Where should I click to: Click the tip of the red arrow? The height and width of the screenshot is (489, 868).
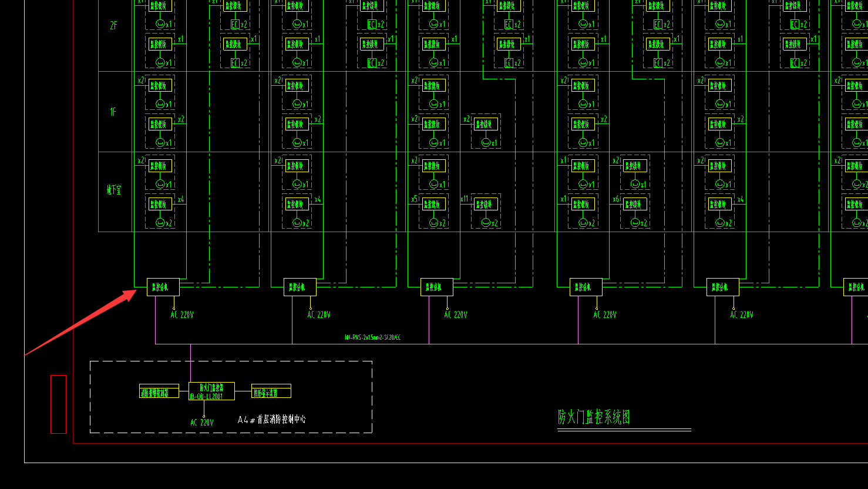pos(136,290)
